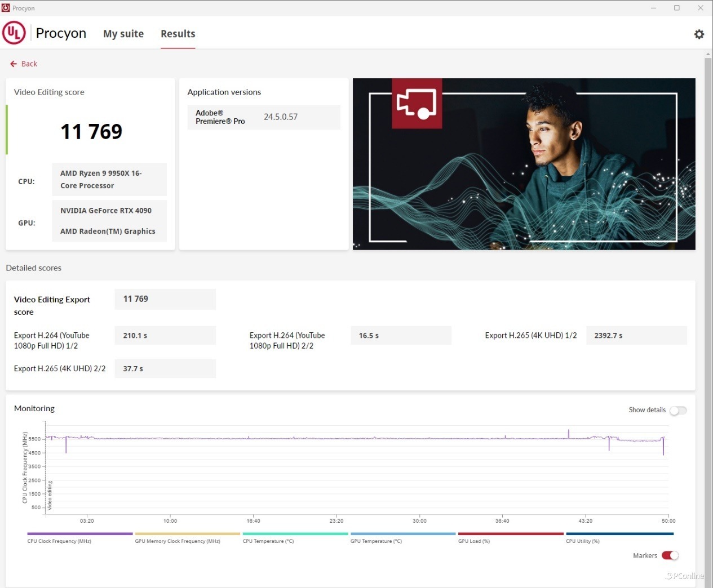This screenshot has height=588, width=713.
Task: Open settings via the gear icon
Action: pyautogui.click(x=699, y=34)
